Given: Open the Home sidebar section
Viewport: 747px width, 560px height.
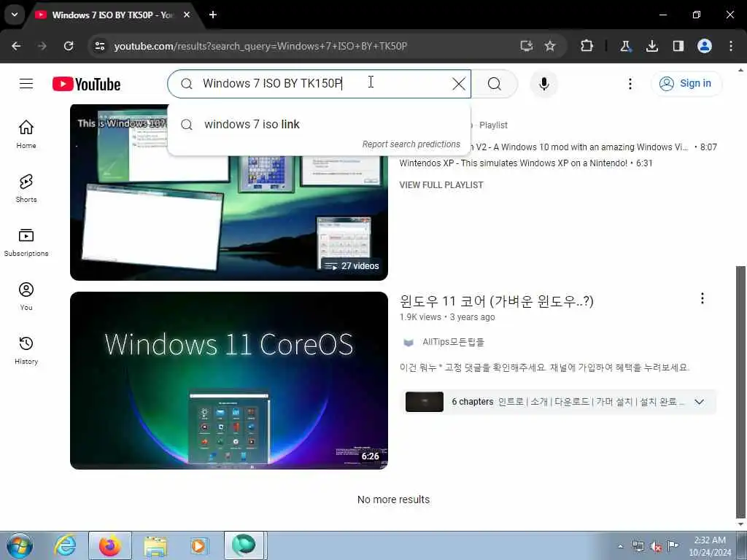Looking at the screenshot, I should (x=26, y=134).
